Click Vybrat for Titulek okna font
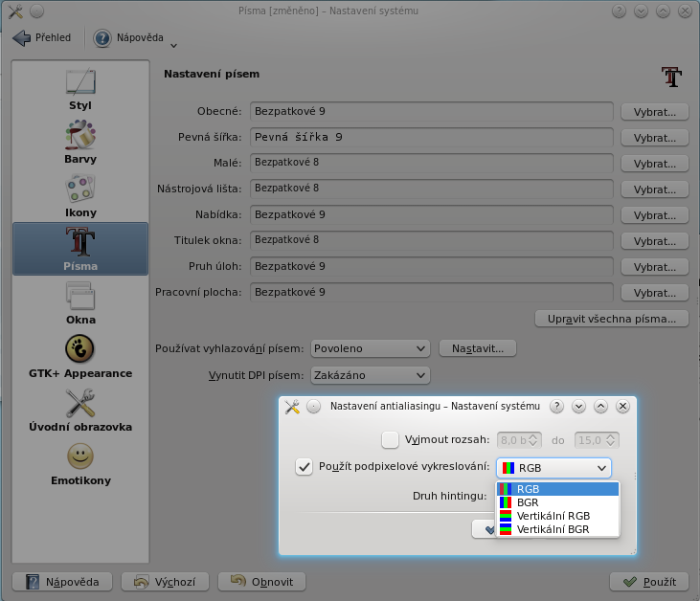This screenshot has height=601, width=700. pos(654,241)
